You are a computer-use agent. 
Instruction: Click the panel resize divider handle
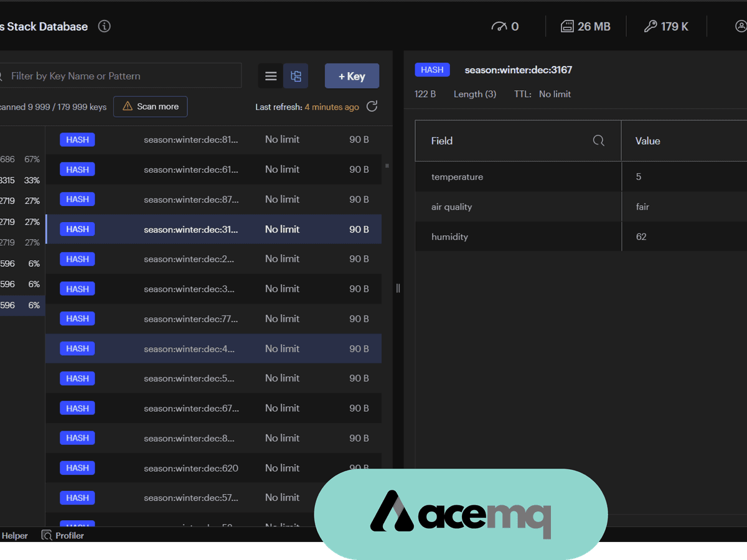(x=398, y=288)
